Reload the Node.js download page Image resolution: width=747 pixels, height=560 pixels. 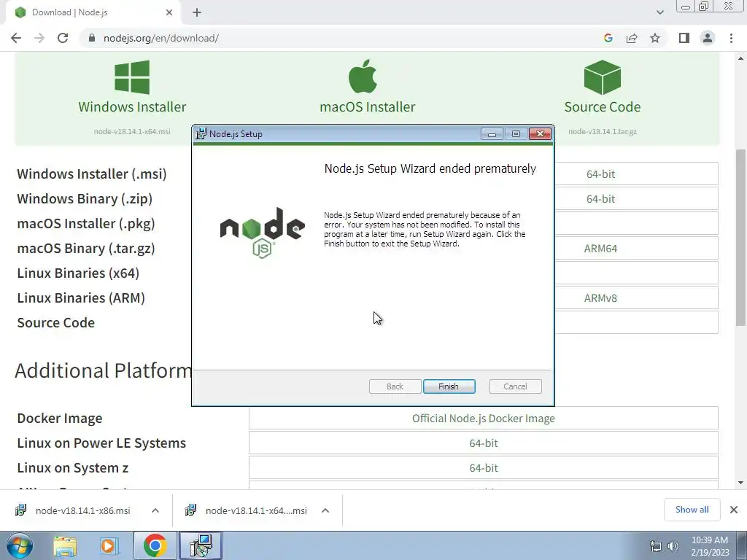63,38
